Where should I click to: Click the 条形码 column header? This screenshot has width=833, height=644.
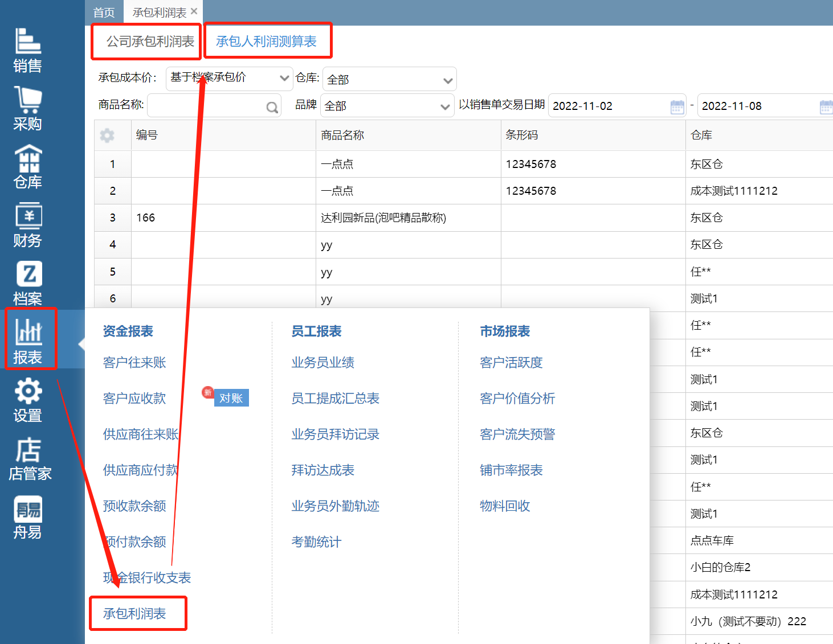point(593,135)
